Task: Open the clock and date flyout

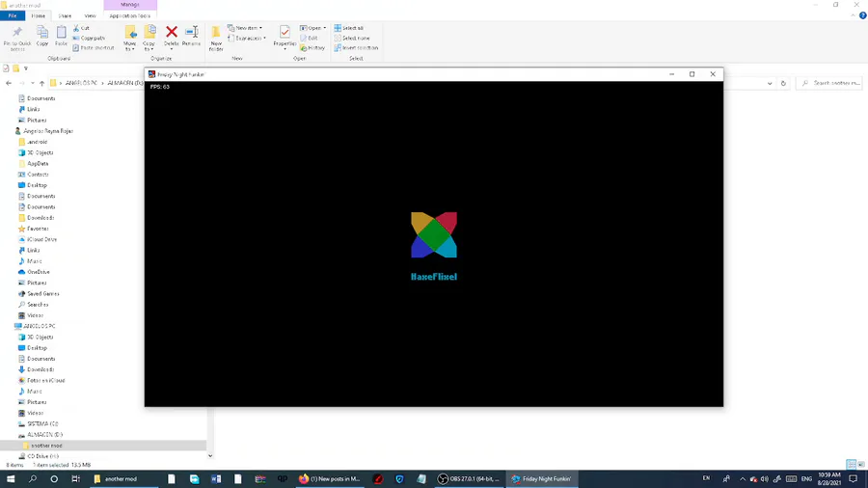Action: coord(829,479)
